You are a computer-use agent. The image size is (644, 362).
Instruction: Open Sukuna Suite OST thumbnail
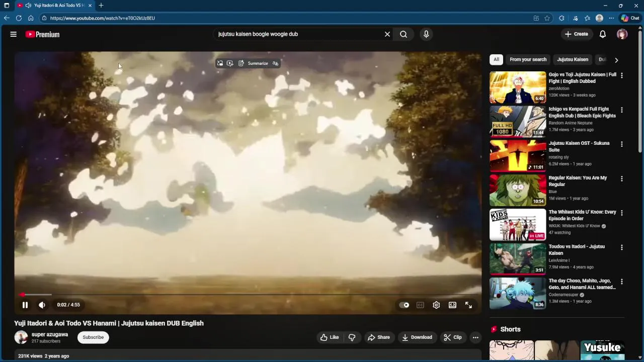click(x=518, y=156)
